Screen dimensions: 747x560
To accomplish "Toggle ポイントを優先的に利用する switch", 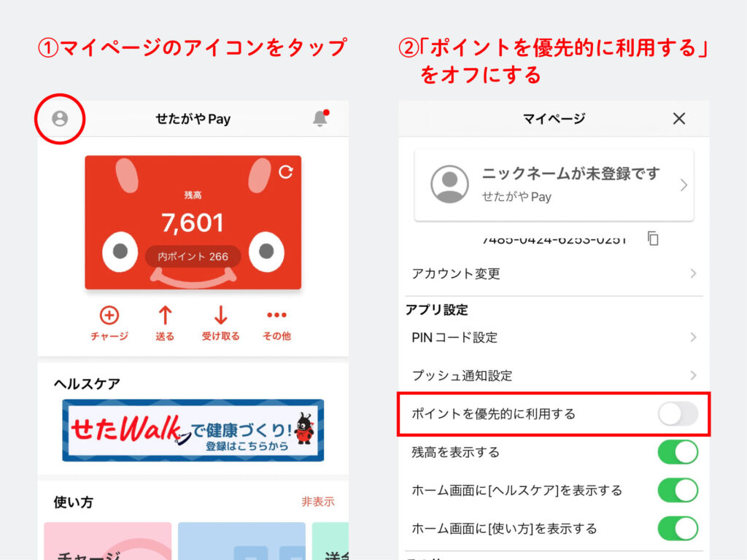I will pos(678,414).
